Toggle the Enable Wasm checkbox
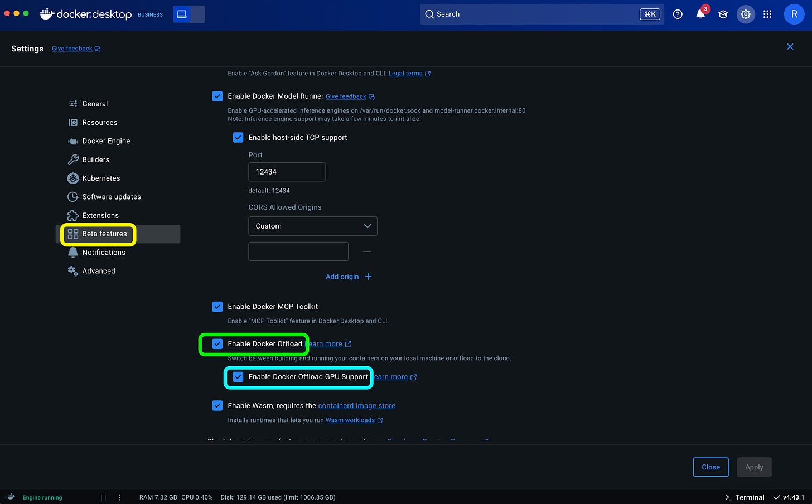812x504 pixels. pyautogui.click(x=217, y=405)
